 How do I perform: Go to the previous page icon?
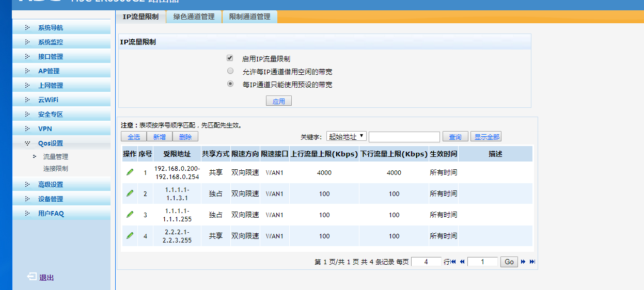pyautogui.click(x=462, y=262)
